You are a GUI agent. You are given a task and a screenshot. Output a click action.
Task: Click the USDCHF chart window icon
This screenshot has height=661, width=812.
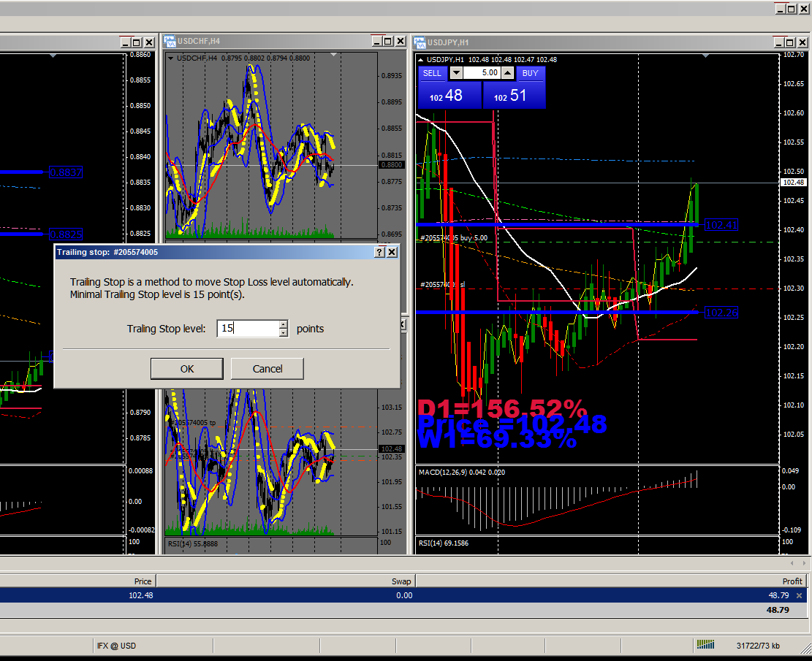click(170, 41)
